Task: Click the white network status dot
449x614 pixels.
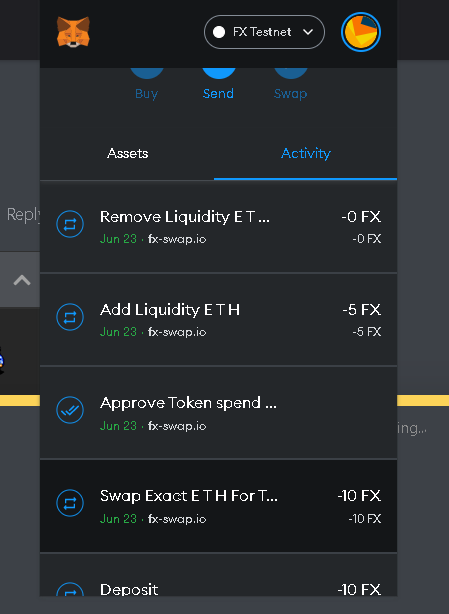Action: tap(219, 32)
